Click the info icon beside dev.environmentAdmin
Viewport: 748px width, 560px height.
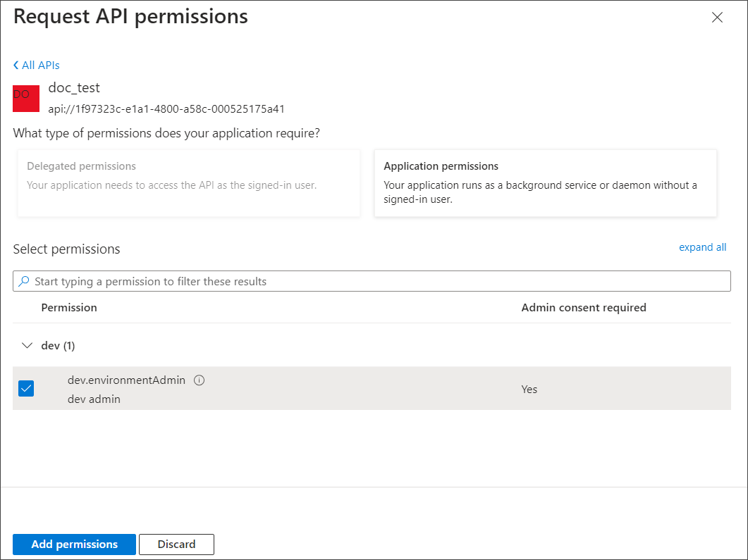pos(199,380)
